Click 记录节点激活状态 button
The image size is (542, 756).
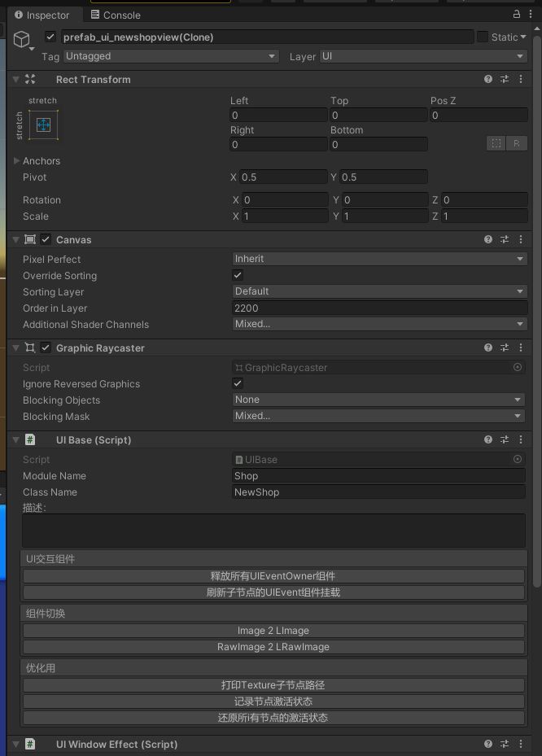[x=273, y=701]
